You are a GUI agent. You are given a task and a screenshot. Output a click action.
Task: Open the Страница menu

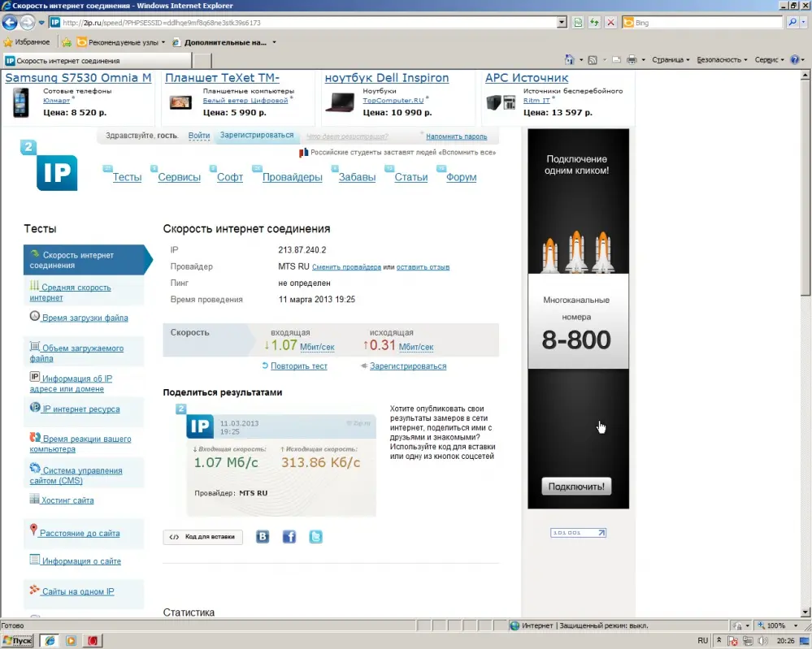point(671,60)
